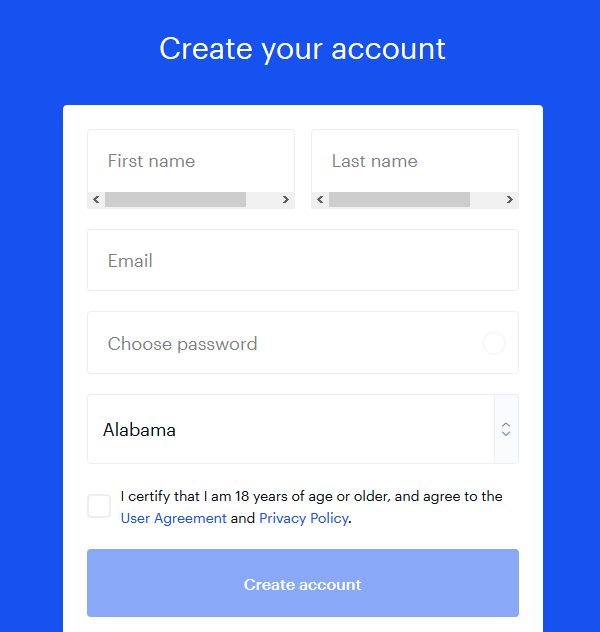
Task: Click the Create account button
Action: click(x=303, y=583)
